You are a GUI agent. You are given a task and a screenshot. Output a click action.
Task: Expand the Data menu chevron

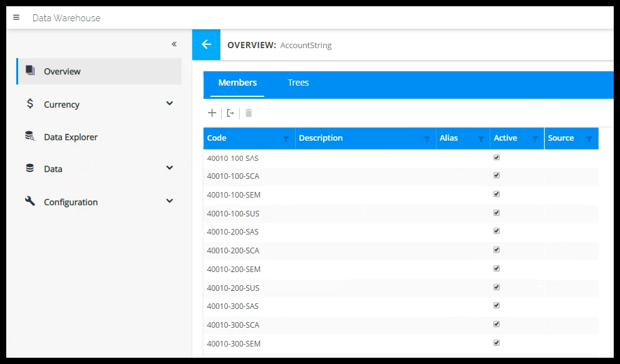(x=169, y=168)
